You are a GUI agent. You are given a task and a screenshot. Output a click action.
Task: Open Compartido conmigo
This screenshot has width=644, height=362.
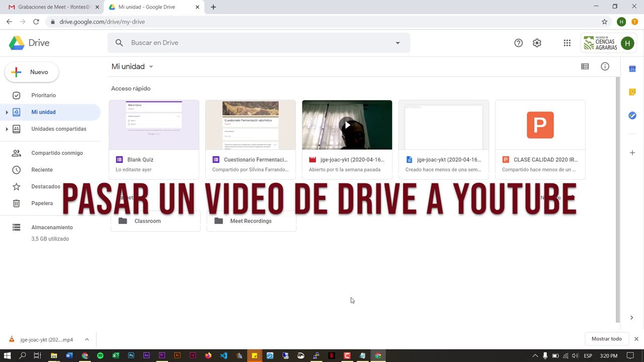(x=57, y=153)
